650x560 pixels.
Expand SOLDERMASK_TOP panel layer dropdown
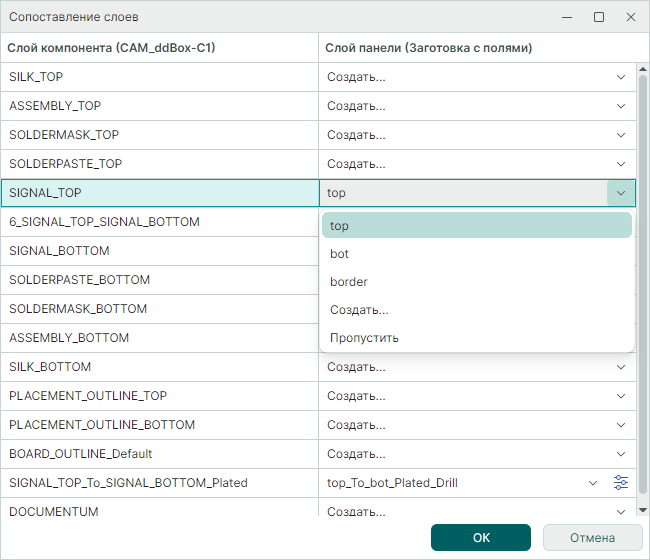(621, 135)
